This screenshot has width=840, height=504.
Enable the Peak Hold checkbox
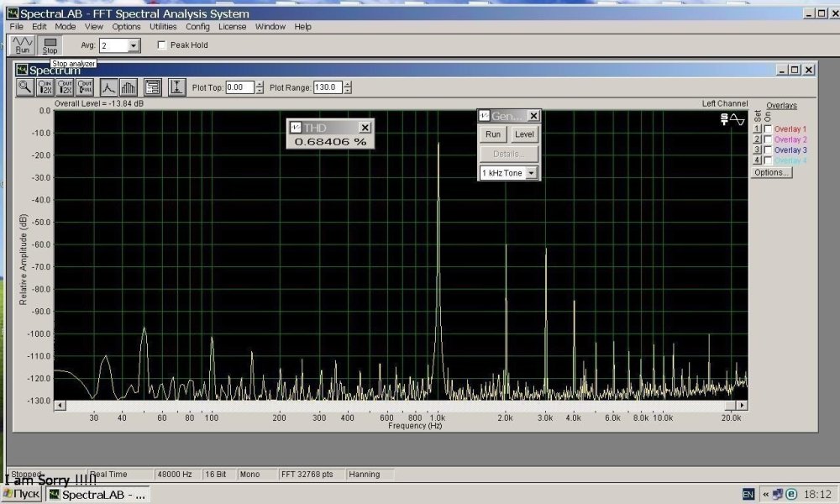tap(162, 45)
